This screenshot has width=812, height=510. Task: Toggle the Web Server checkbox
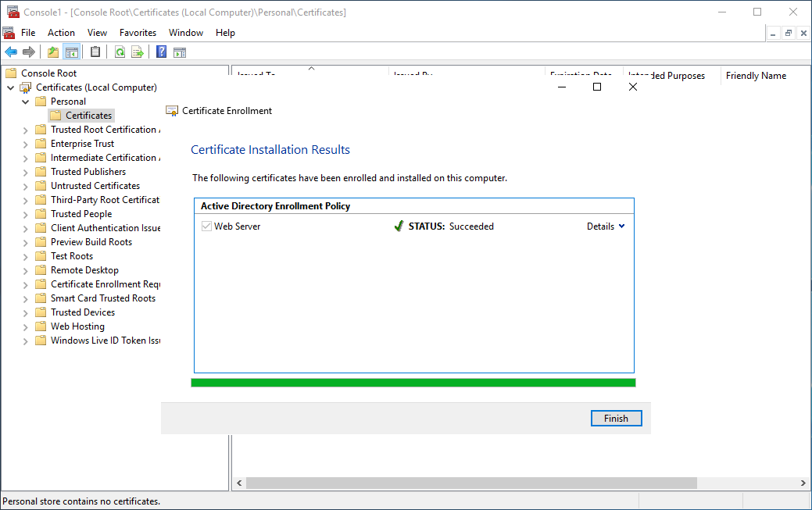pyautogui.click(x=206, y=226)
